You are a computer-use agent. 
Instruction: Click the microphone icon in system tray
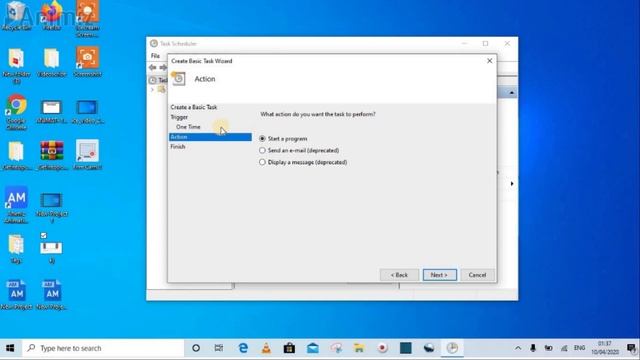(x=533, y=348)
